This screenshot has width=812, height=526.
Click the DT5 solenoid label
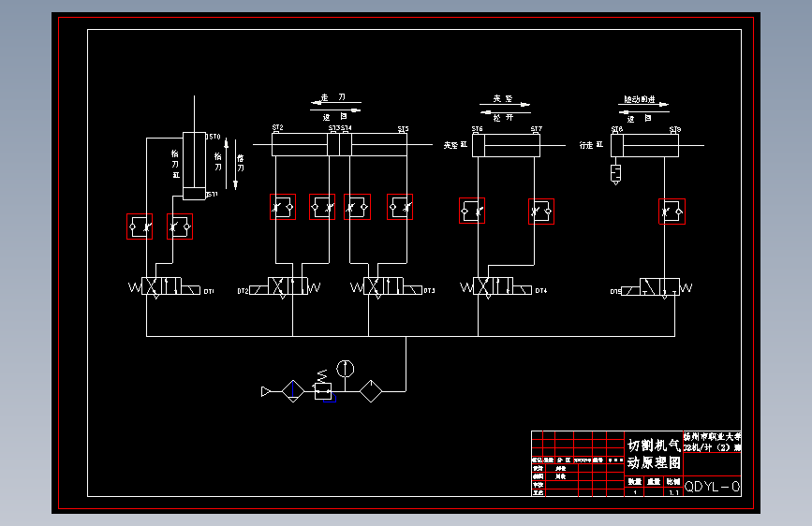(x=615, y=291)
